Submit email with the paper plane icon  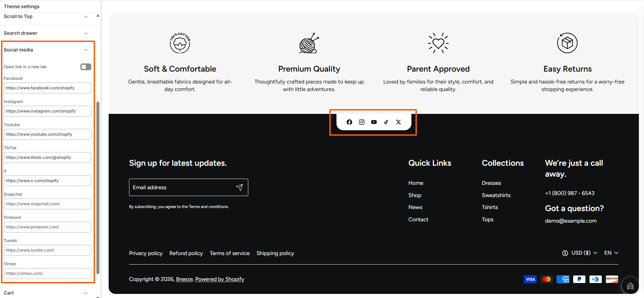point(239,187)
